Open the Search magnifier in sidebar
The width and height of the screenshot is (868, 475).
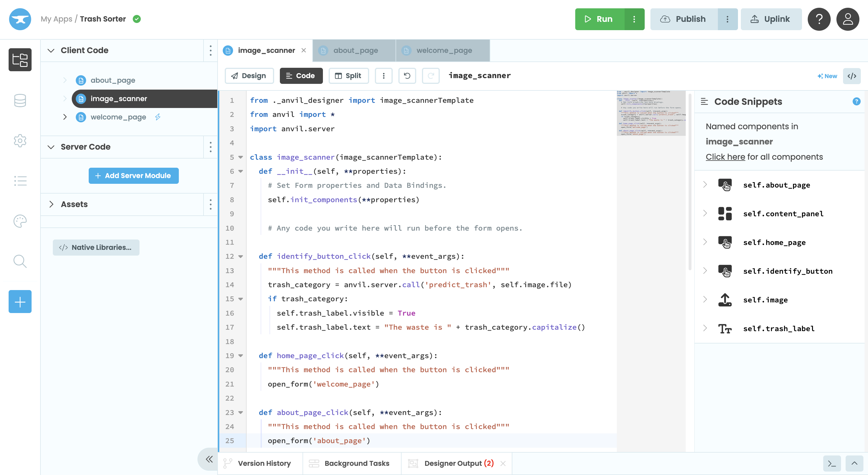point(20,261)
